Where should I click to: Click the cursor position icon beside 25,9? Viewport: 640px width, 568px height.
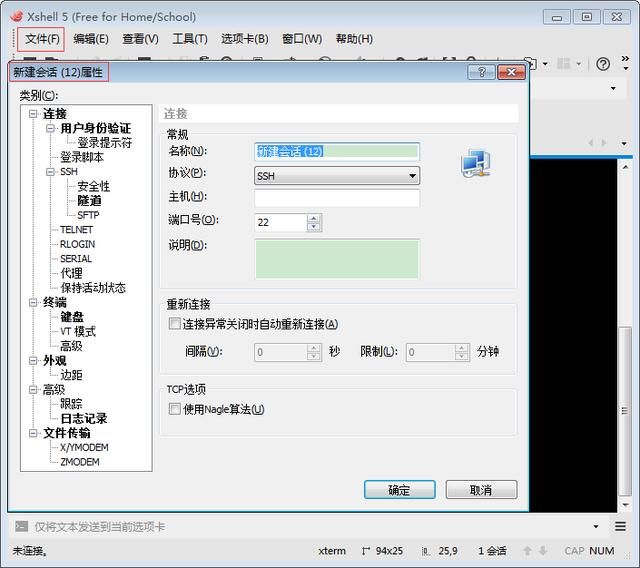pyautogui.click(x=425, y=551)
